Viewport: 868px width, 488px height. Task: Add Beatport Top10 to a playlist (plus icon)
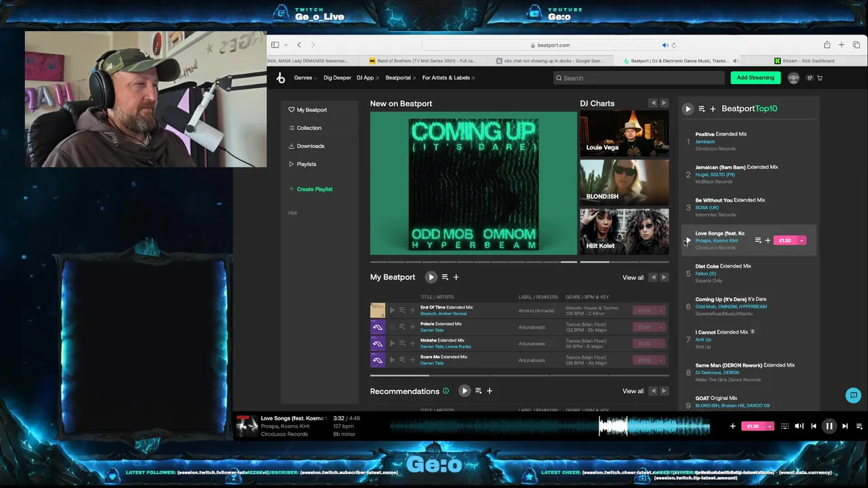713,108
